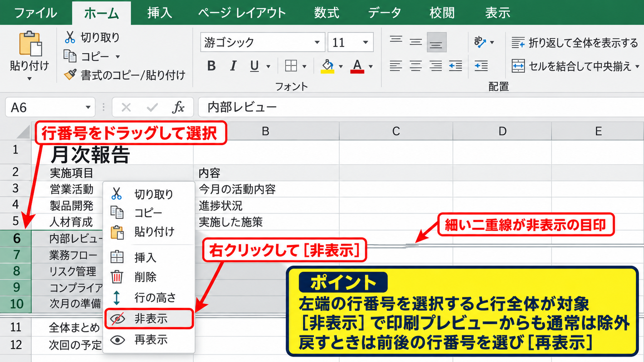The width and height of the screenshot is (644, 362).
Task: Apply the fill color bucket icon
Action: (327, 66)
